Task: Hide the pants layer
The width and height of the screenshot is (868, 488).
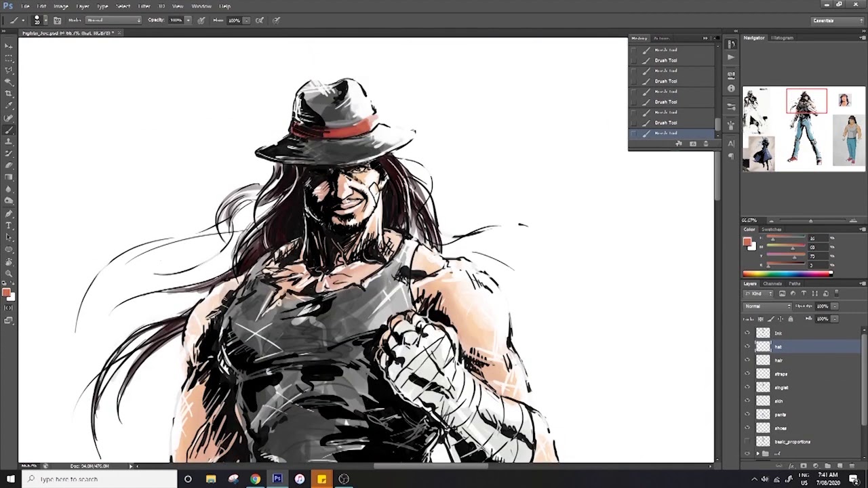Action: click(747, 414)
